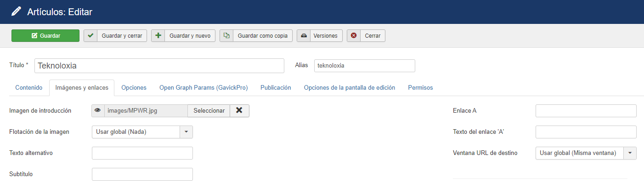This screenshot has width=644, height=189.
Task: Open Flotación de la imagen dropdown
Action: (142, 132)
